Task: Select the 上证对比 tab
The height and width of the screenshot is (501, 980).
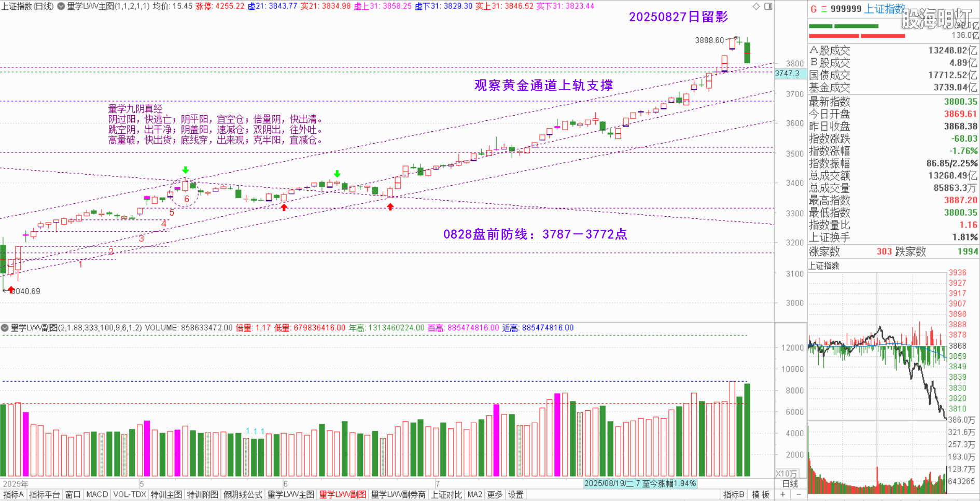Action: point(446,495)
